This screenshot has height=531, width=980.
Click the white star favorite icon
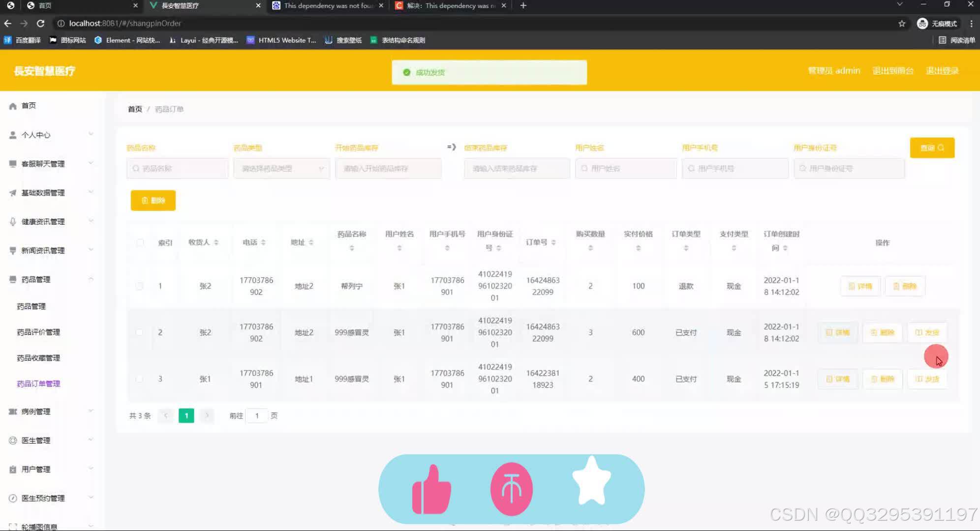click(x=591, y=481)
